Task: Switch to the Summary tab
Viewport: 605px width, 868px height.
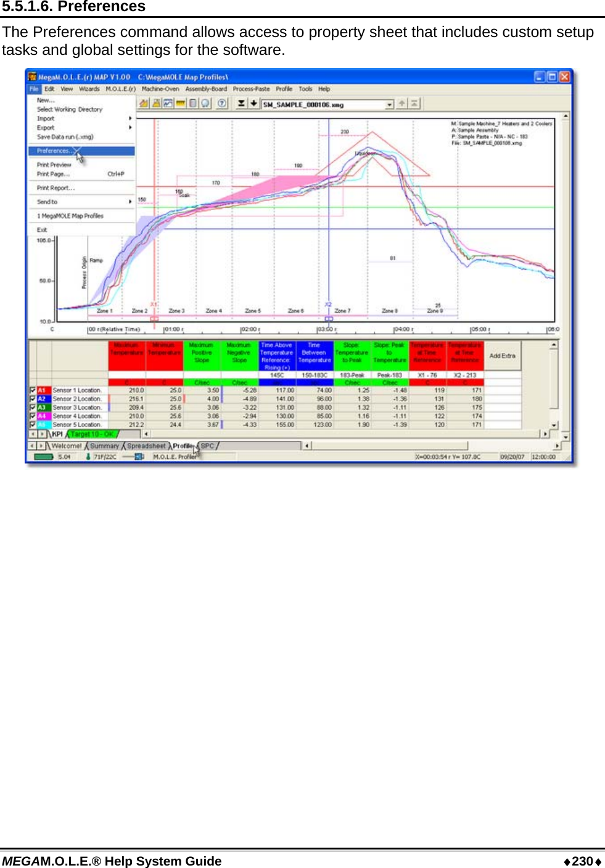Action: pos(104,445)
